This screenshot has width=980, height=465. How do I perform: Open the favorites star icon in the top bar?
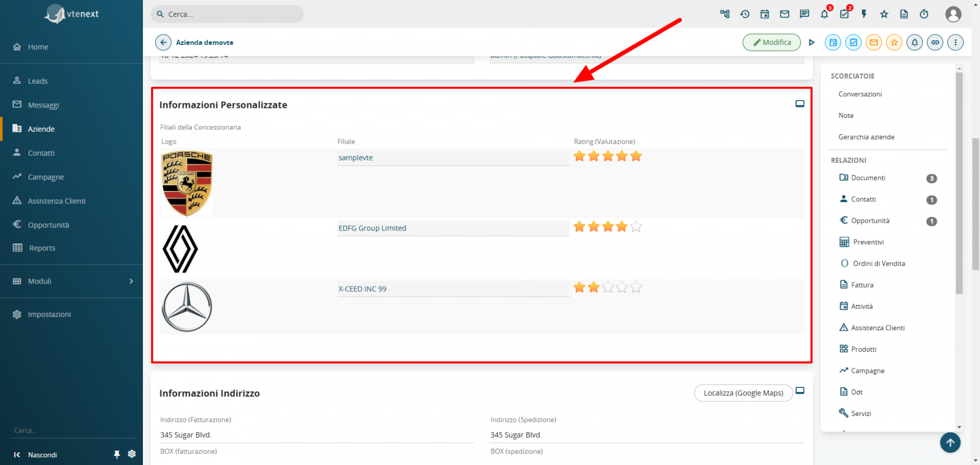point(884,14)
